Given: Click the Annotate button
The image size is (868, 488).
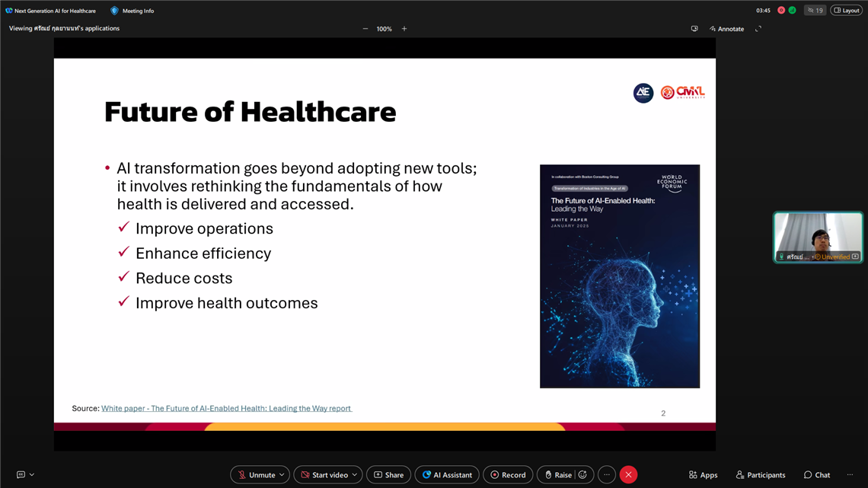Looking at the screenshot, I should [726, 29].
